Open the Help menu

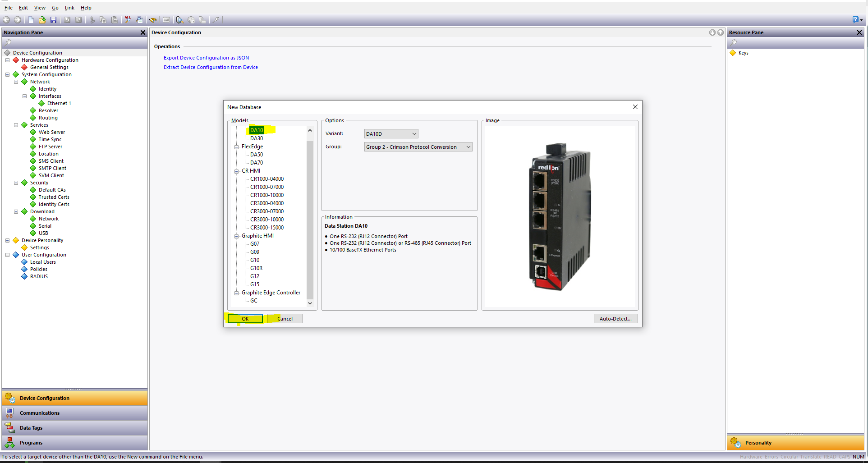point(86,8)
